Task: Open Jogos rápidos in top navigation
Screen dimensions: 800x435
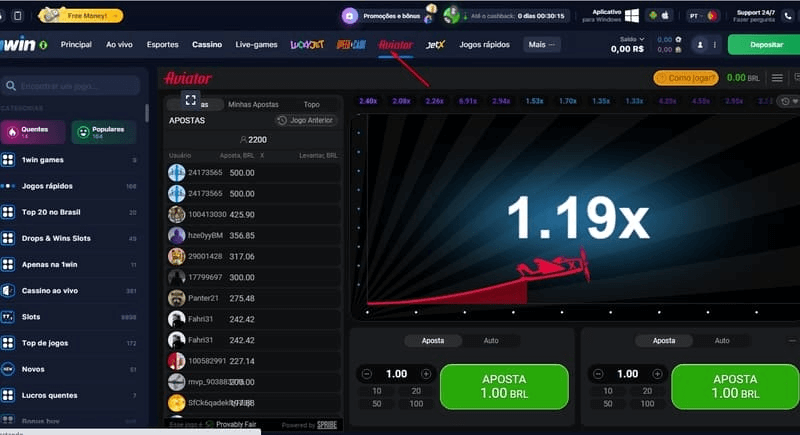Action: click(x=484, y=44)
